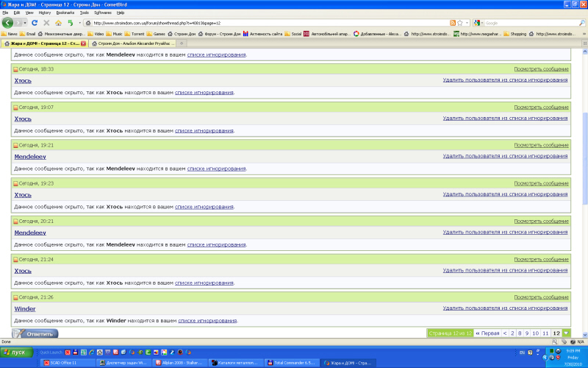
Task: Open Хтось's profile in 21:24 post
Action: coord(23,271)
